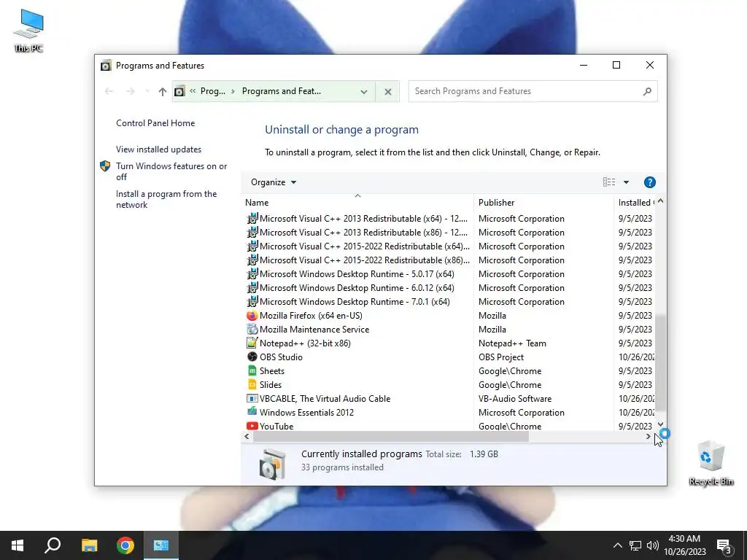Image resolution: width=747 pixels, height=560 pixels.
Task: Click the view options list icon
Action: pyautogui.click(x=609, y=182)
